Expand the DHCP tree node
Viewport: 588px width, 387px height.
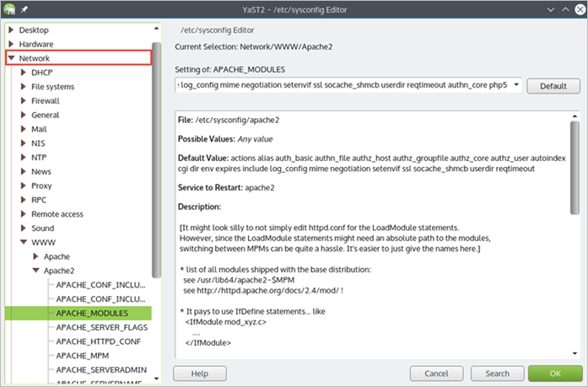(x=23, y=73)
